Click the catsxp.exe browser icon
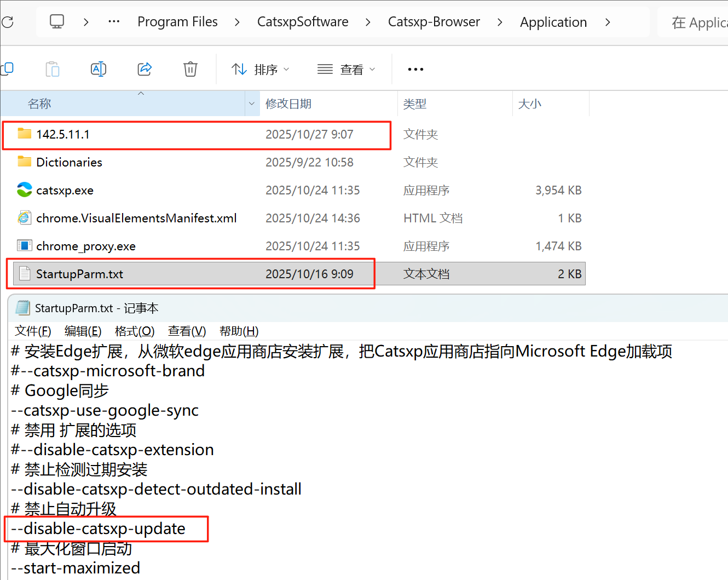The image size is (728, 580). click(24, 190)
